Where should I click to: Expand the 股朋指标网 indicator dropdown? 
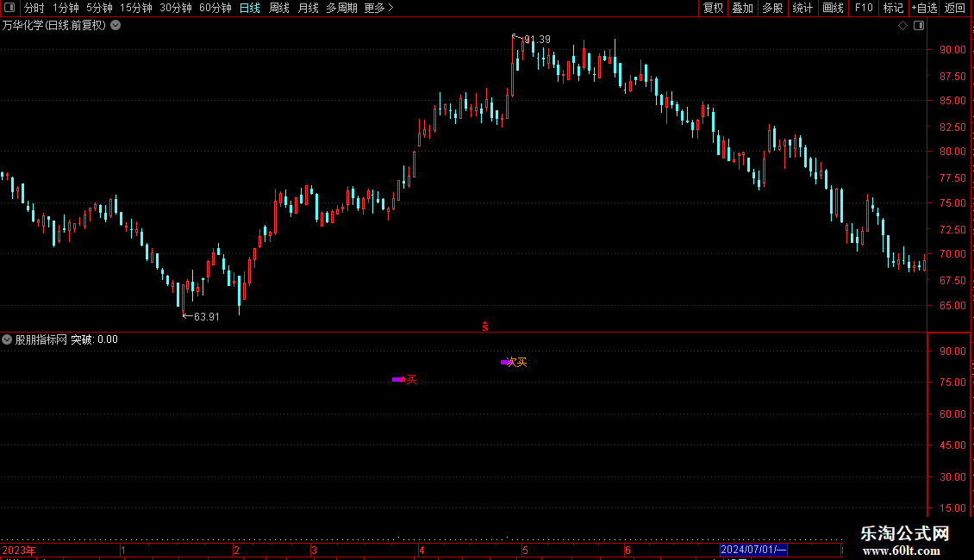7,339
